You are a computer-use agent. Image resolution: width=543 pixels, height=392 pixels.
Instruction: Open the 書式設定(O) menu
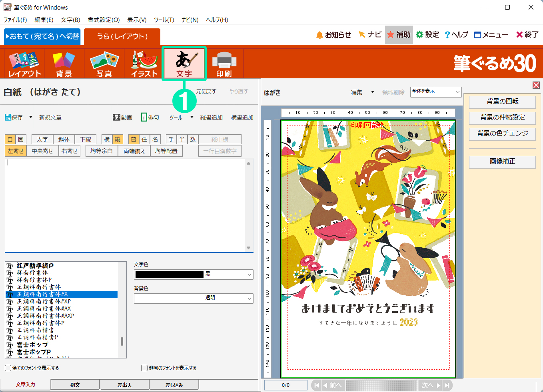(104, 20)
